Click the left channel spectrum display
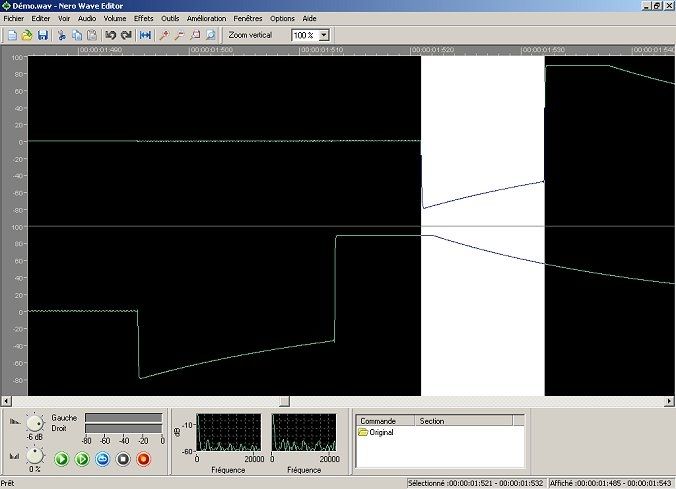676x489 pixels. tap(229, 433)
